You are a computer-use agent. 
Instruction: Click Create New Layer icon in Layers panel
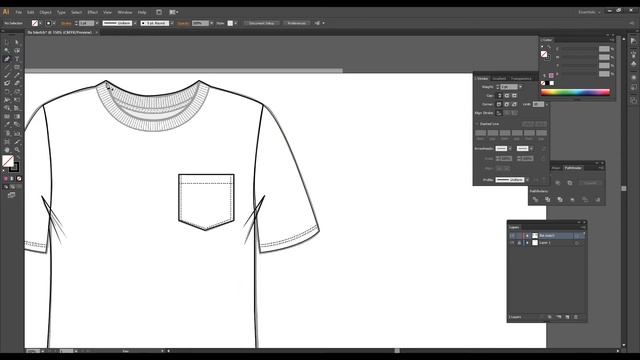(x=567, y=317)
